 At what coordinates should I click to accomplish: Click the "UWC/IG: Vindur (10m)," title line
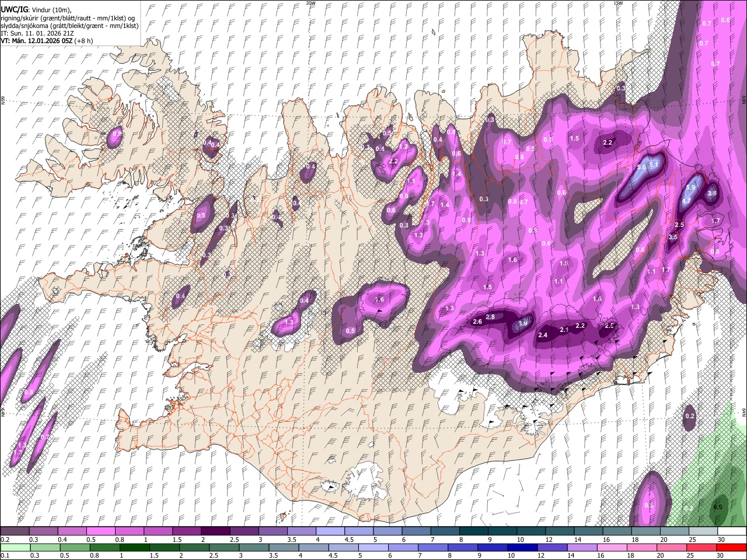[x=36, y=9]
